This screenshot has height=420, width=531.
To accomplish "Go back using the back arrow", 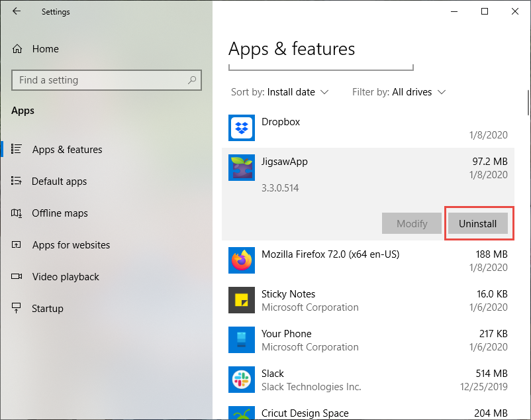I will [17, 11].
